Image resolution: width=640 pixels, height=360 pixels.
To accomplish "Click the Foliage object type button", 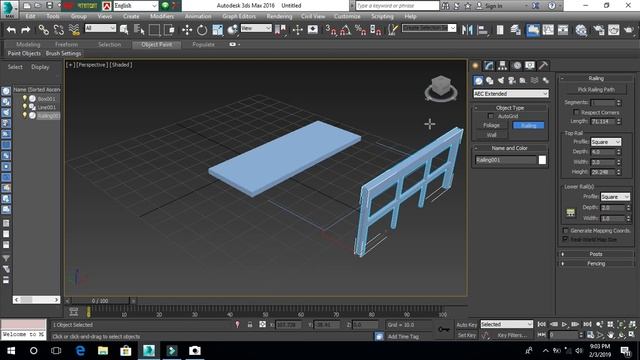I will (x=491, y=125).
